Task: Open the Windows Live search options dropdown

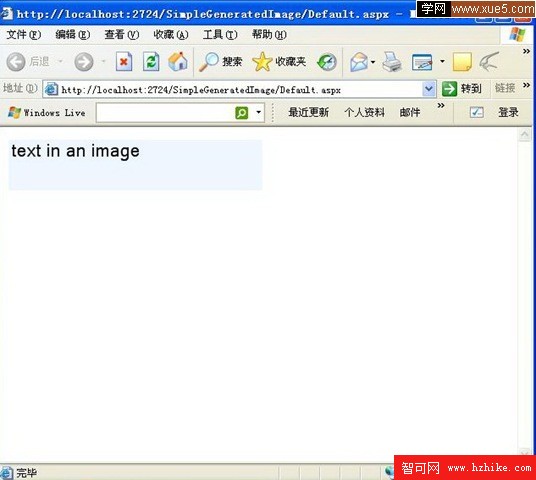Action: click(259, 112)
